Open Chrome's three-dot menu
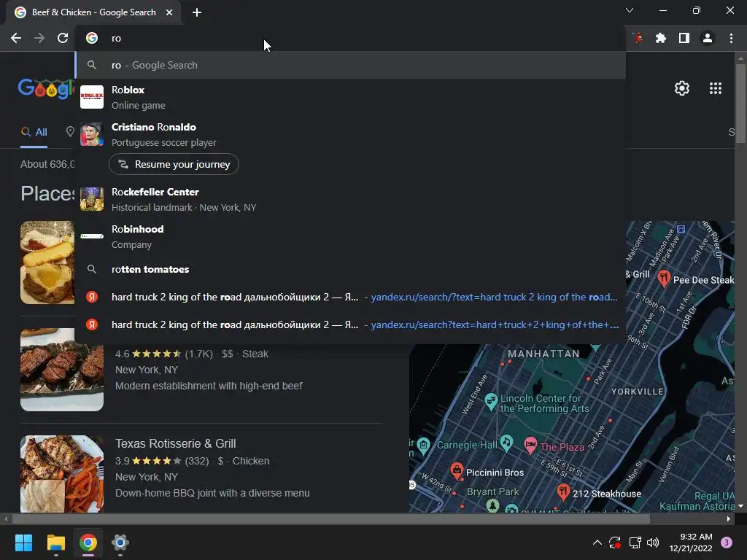The height and width of the screenshot is (560, 747). pyautogui.click(x=731, y=38)
